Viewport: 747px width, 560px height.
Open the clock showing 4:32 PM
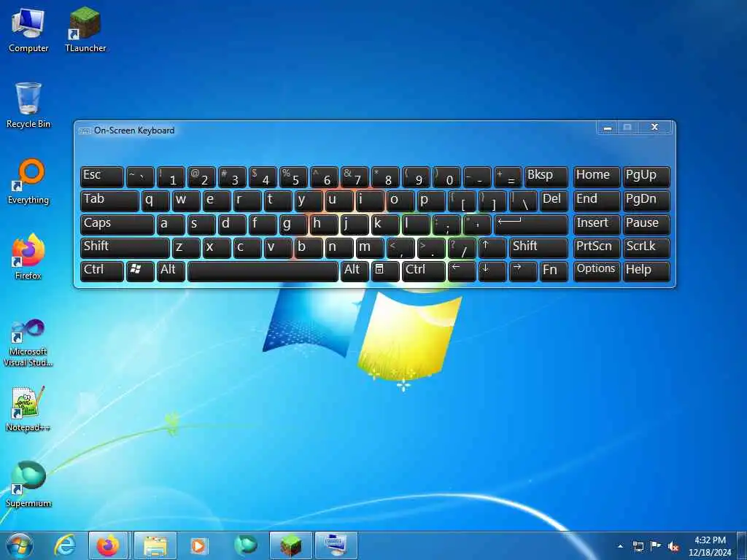click(710, 546)
